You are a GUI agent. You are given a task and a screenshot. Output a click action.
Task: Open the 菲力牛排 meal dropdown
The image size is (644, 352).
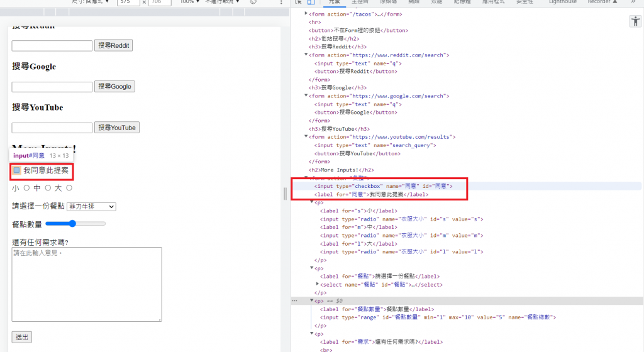pos(91,206)
